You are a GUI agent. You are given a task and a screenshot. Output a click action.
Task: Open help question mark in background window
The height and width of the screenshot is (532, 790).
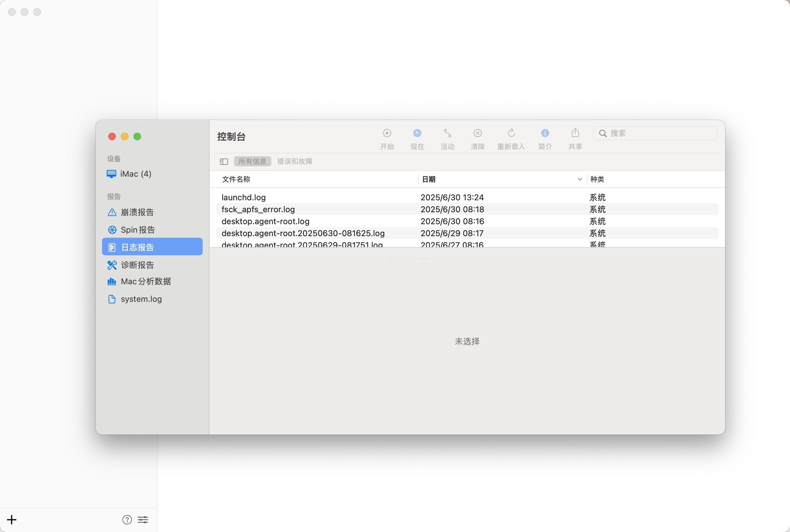coord(127,520)
